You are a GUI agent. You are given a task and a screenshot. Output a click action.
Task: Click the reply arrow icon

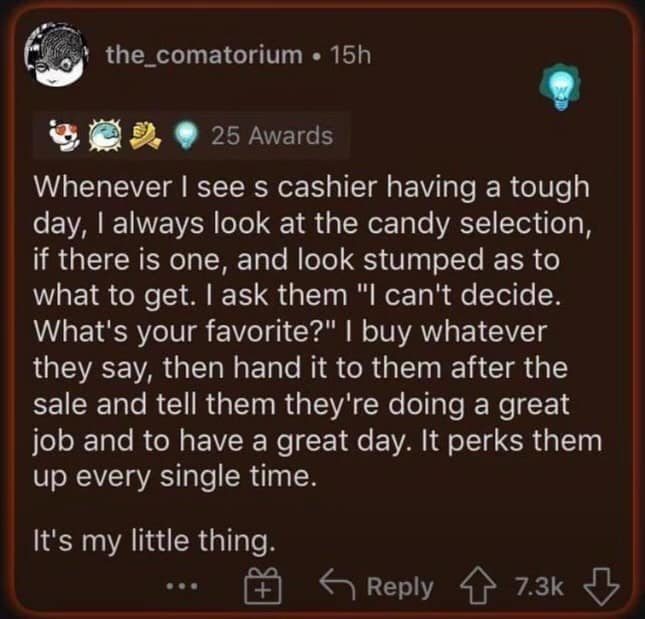337,587
